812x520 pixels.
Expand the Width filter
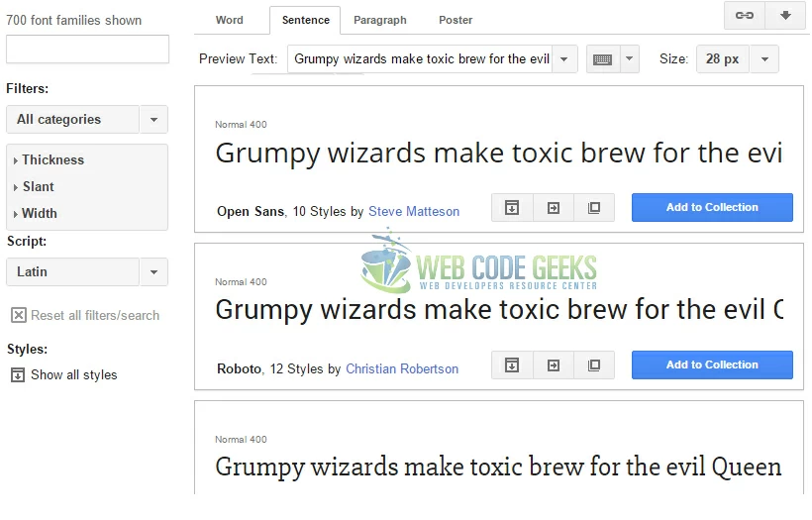point(36,213)
